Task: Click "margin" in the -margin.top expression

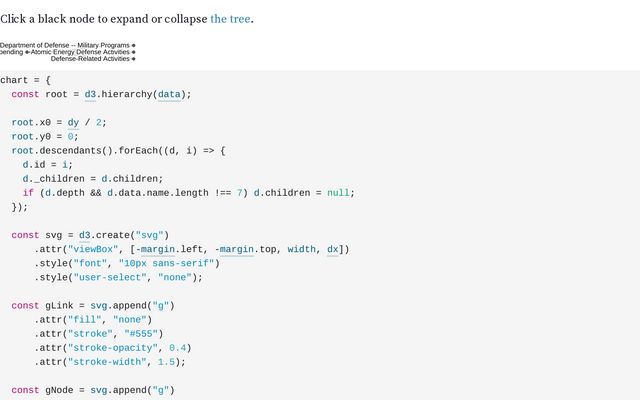Action: pos(236,249)
